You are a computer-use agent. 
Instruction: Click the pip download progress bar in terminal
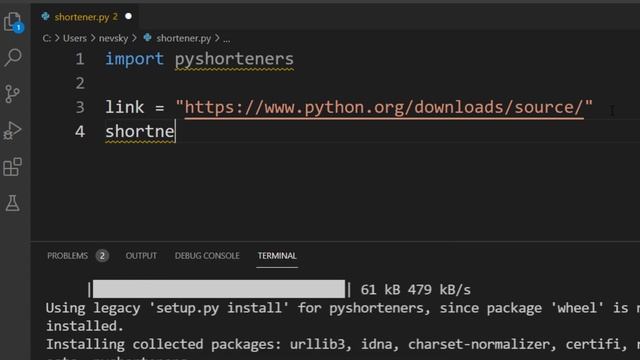tap(219, 289)
